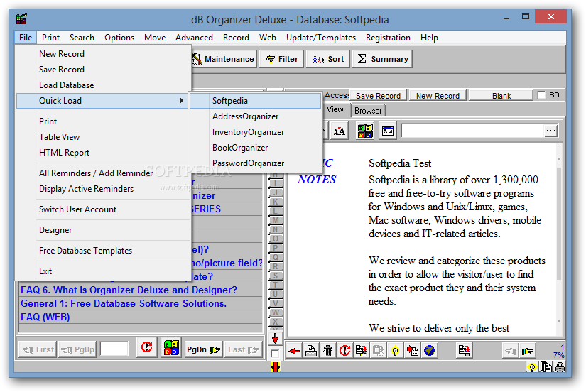Open the Advanced menu
This screenshot has width=586, height=392.
click(194, 38)
